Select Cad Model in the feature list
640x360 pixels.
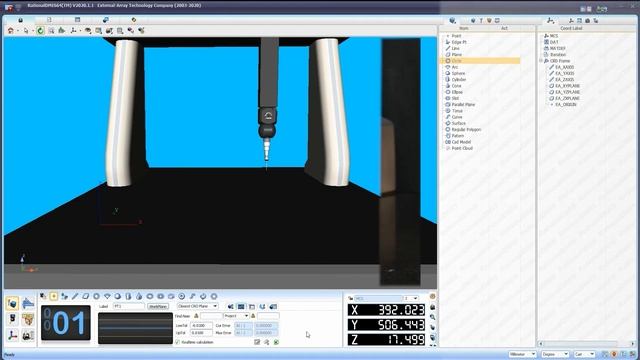click(461, 142)
